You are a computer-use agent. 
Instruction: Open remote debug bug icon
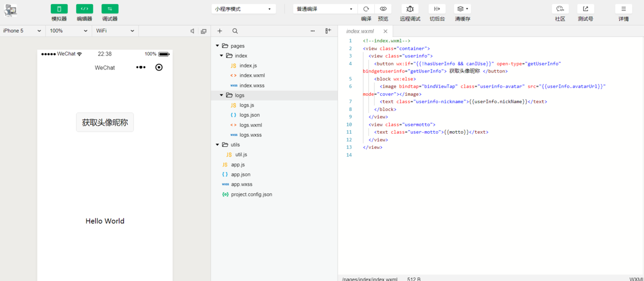point(410,9)
